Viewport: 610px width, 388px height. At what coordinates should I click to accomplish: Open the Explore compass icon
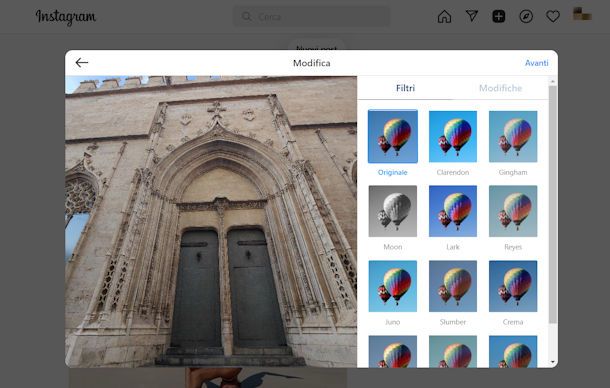coord(526,16)
